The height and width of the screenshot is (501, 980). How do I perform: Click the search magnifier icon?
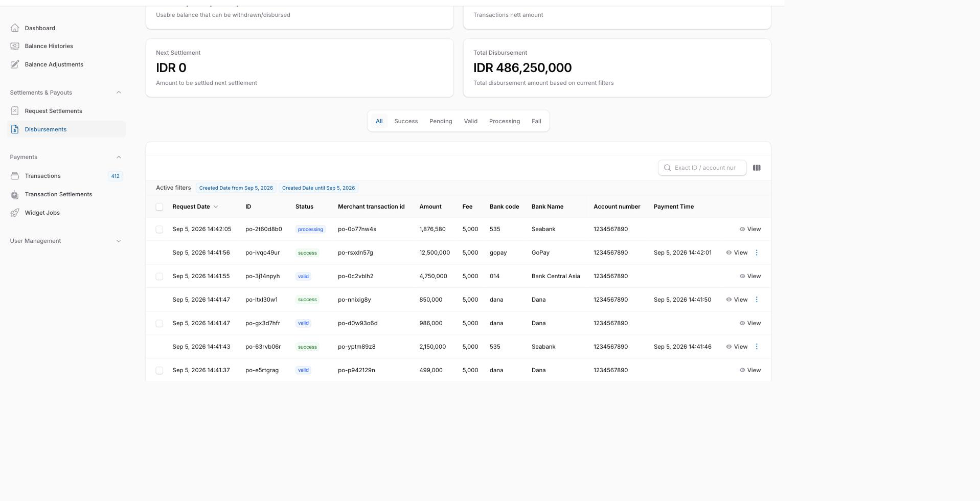click(x=667, y=168)
